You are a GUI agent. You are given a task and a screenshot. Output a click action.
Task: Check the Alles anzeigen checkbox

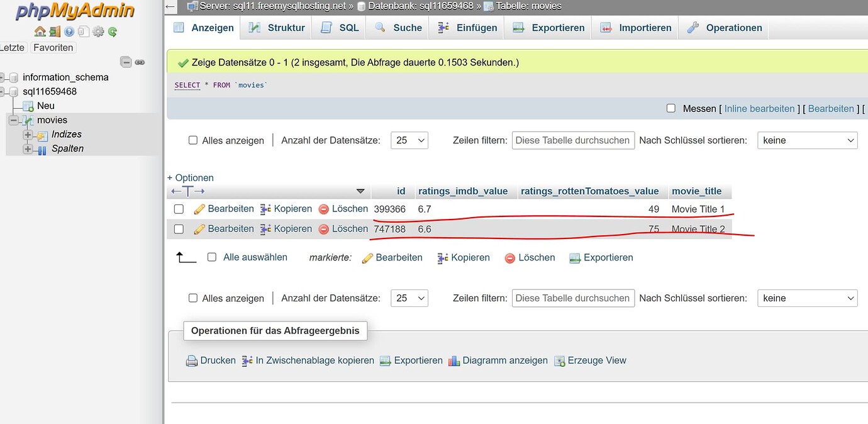pyautogui.click(x=192, y=140)
